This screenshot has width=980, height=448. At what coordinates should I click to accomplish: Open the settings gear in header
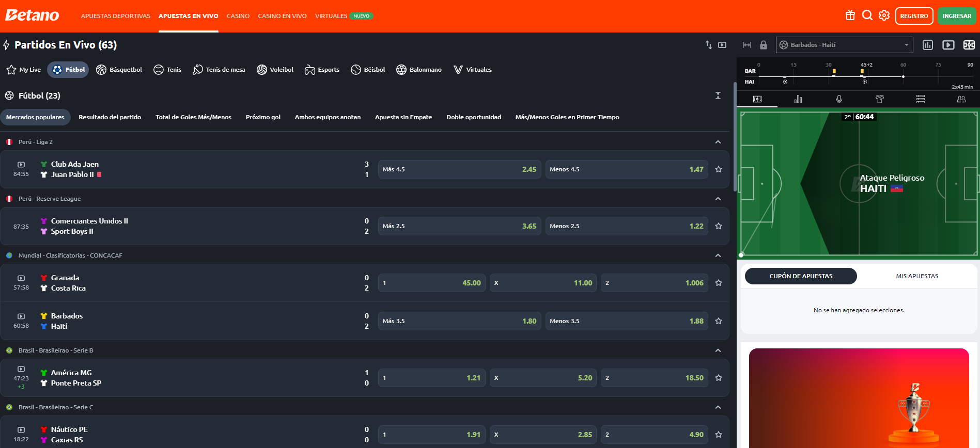884,15
